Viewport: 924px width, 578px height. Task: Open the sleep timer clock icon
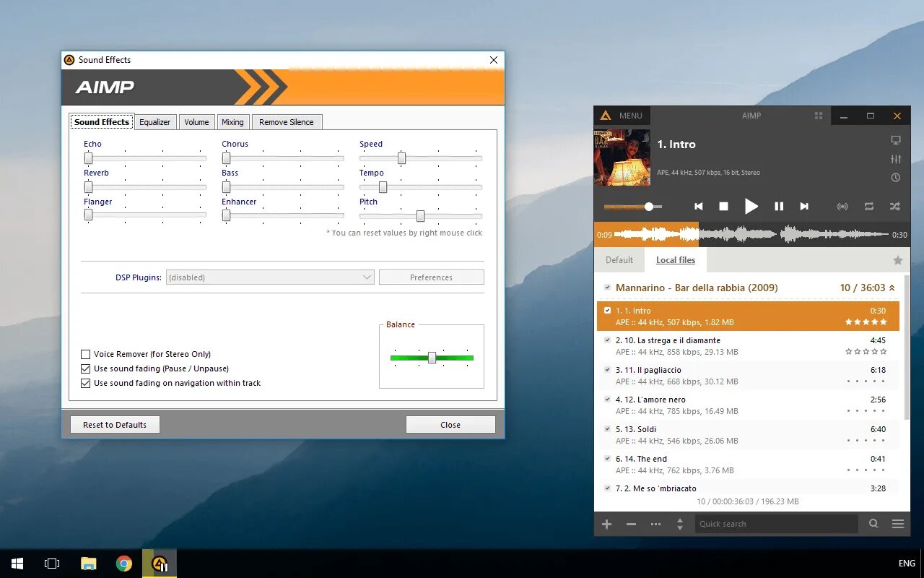click(x=896, y=178)
